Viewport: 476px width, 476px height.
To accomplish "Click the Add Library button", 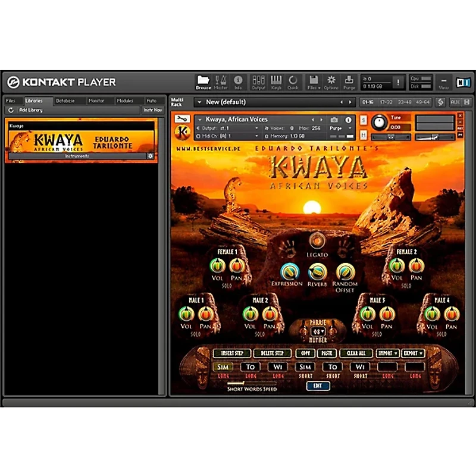I will tap(31, 110).
